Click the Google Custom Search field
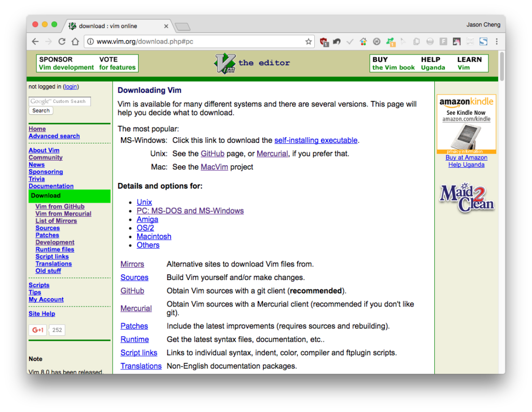Image resolution: width=532 pixels, height=412 pixels. pos(60,101)
